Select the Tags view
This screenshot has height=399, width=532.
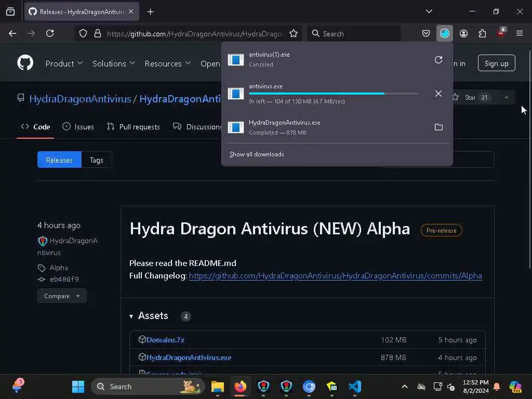(96, 160)
